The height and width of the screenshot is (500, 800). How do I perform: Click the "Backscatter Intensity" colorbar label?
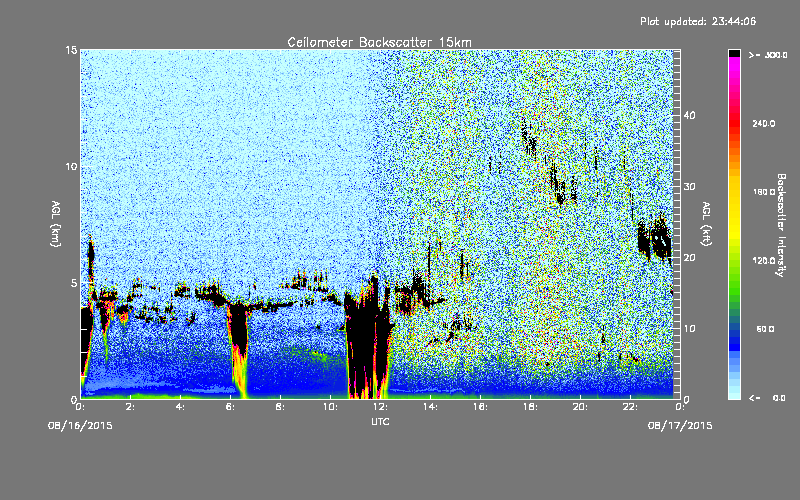click(781, 225)
